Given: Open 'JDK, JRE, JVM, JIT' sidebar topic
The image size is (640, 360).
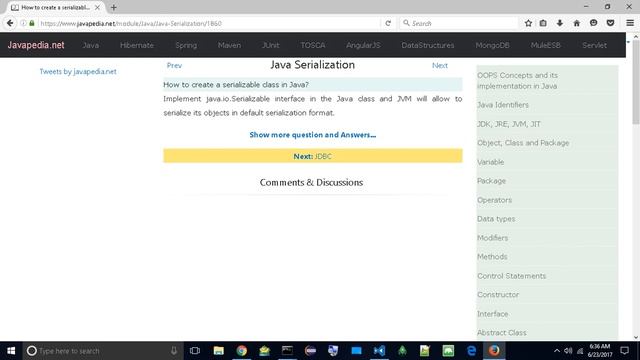Looking at the screenshot, I should (509, 124).
